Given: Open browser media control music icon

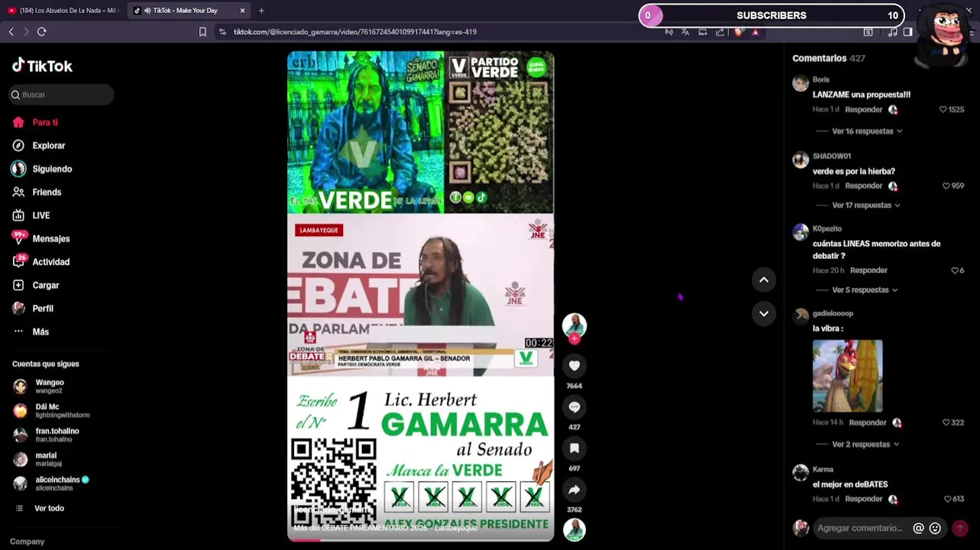Looking at the screenshot, I should pos(892,32).
